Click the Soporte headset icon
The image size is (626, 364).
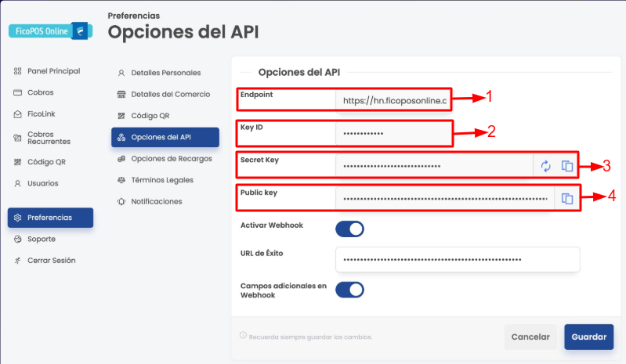(17, 240)
